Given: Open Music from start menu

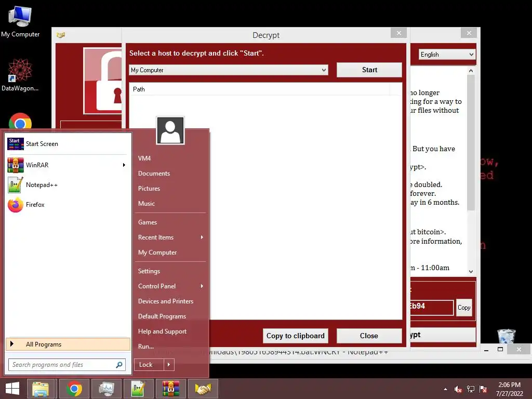Looking at the screenshot, I should tap(146, 204).
